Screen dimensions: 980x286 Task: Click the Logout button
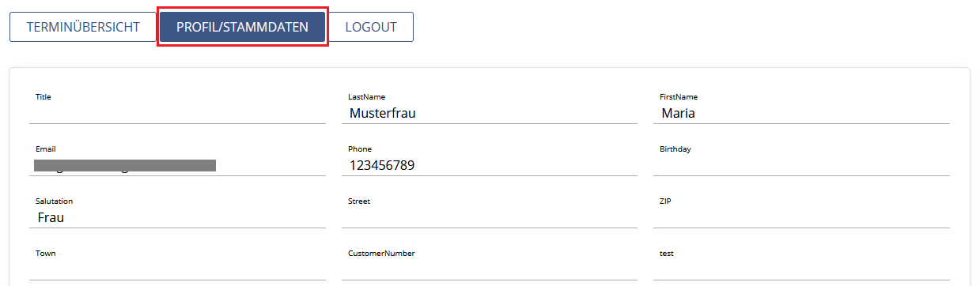[x=371, y=27]
